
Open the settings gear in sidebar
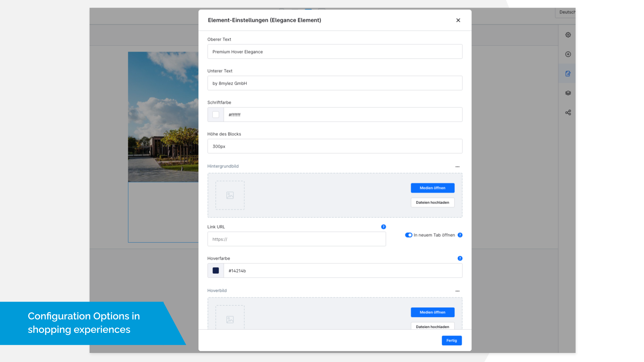568,35
